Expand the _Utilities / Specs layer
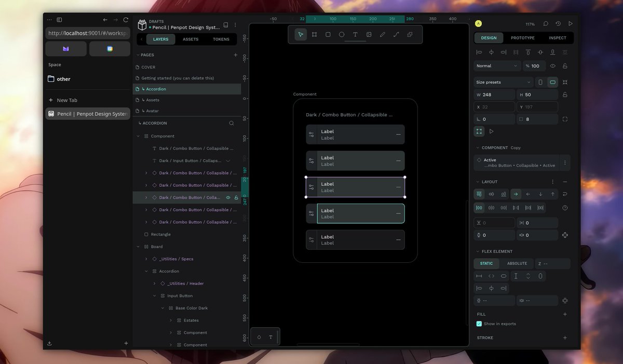Viewport: 623px width, 364px height. click(146, 259)
